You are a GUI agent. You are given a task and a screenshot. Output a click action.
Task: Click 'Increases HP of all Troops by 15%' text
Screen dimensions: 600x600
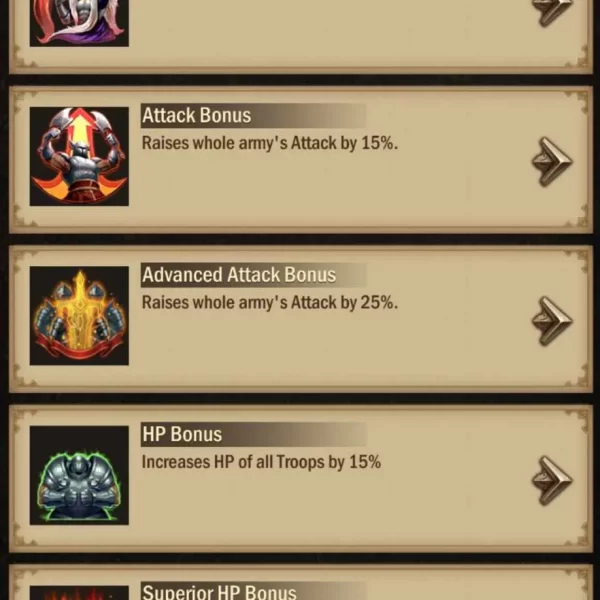(261, 462)
